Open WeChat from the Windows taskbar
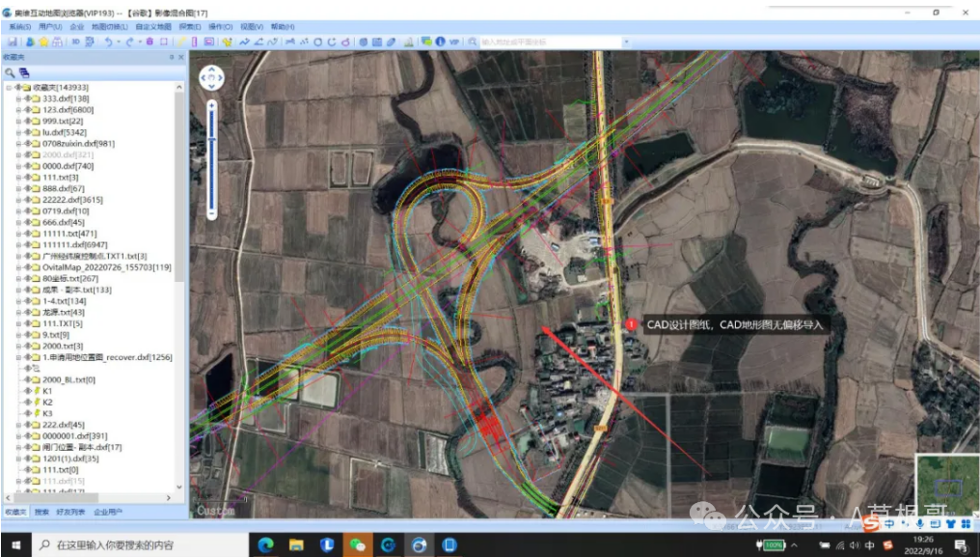Viewport: 980px width, 557px height. [357, 545]
